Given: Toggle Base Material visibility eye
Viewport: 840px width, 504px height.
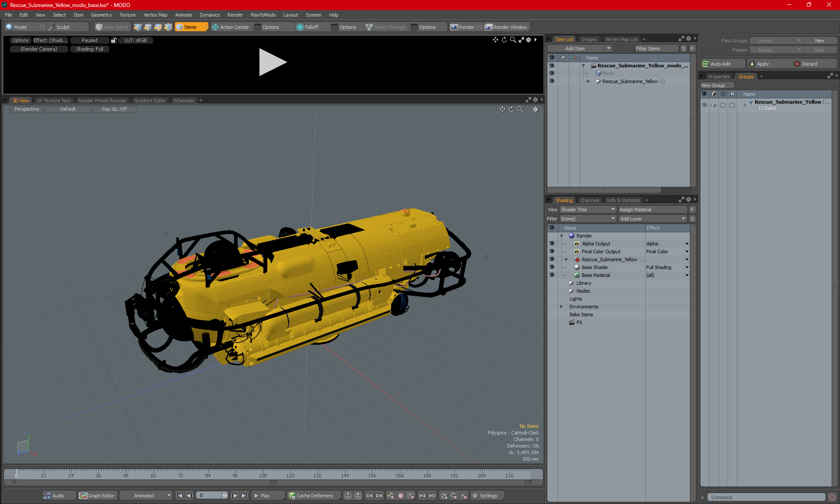Looking at the screenshot, I should click(x=552, y=275).
